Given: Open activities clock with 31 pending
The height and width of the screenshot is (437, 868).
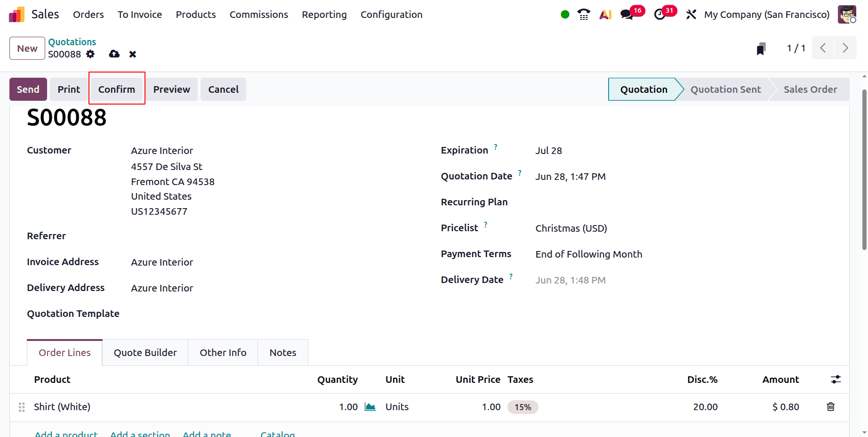Looking at the screenshot, I should point(665,14).
